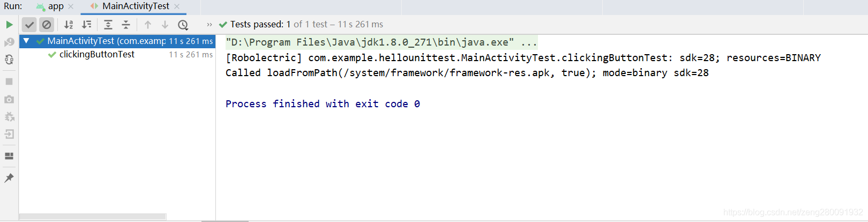Toggle Show Ignored tests button
This screenshot has width=868, height=222.
[47, 25]
